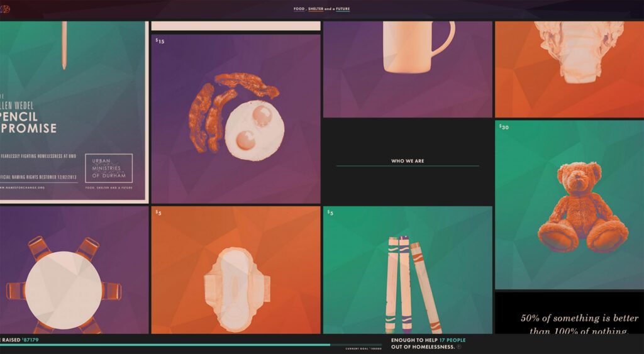This screenshot has height=354, width=644.
Task: Open the FUTURE link in the header
Action: [343, 9]
